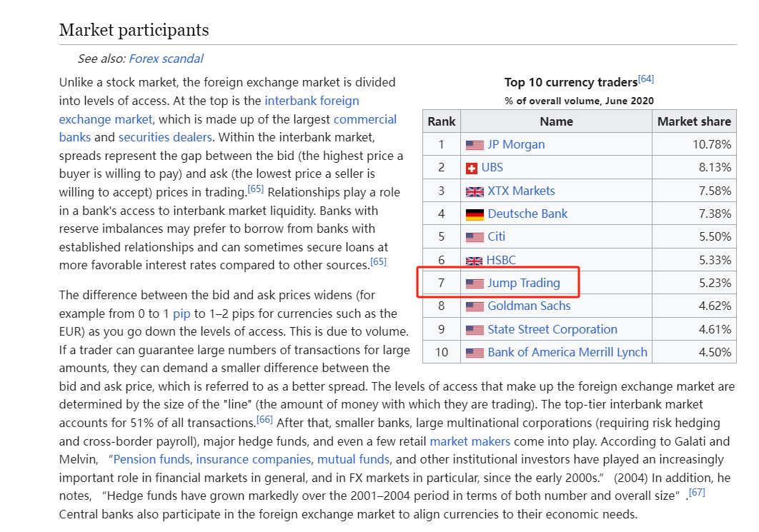The width and height of the screenshot is (759, 532).
Task: Click the UK flag icon beside XTX Markets
Action: (x=475, y=191)
